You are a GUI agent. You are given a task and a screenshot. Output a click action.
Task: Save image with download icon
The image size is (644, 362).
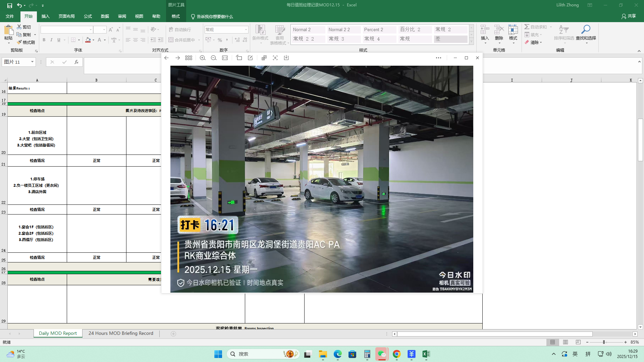[x=286, y=58]
